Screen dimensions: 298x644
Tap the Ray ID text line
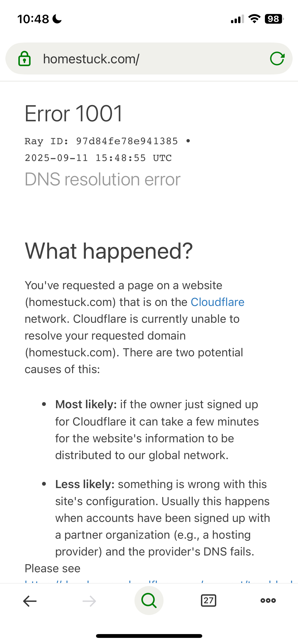(101, 141)
